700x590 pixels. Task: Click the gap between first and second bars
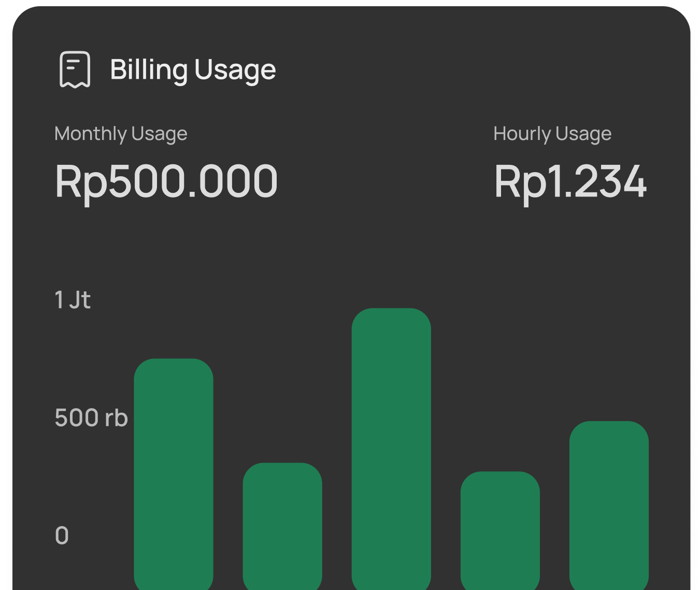pyautogui.click(x=228, y=493)
